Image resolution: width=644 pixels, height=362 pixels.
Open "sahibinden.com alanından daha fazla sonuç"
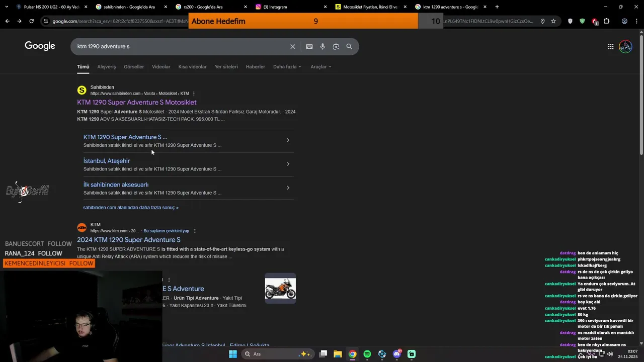(131, 208)
